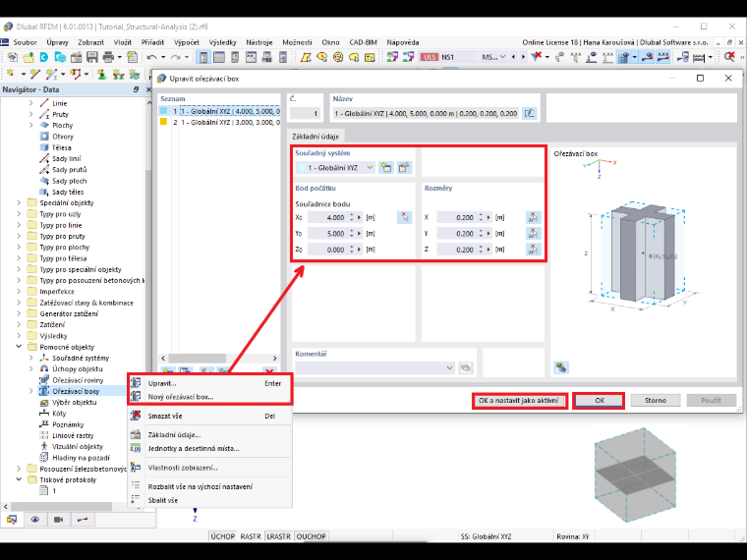The image size is (747, 560).
Task: Open the Soubor menu
Action: point(25,42)
